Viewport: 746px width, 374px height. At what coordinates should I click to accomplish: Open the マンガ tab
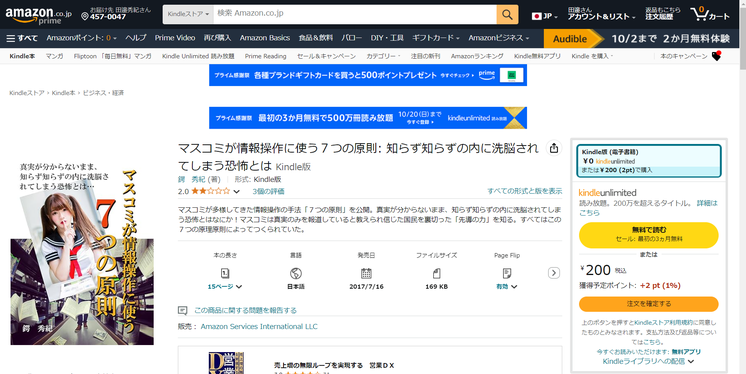click(x=54, y=56)
